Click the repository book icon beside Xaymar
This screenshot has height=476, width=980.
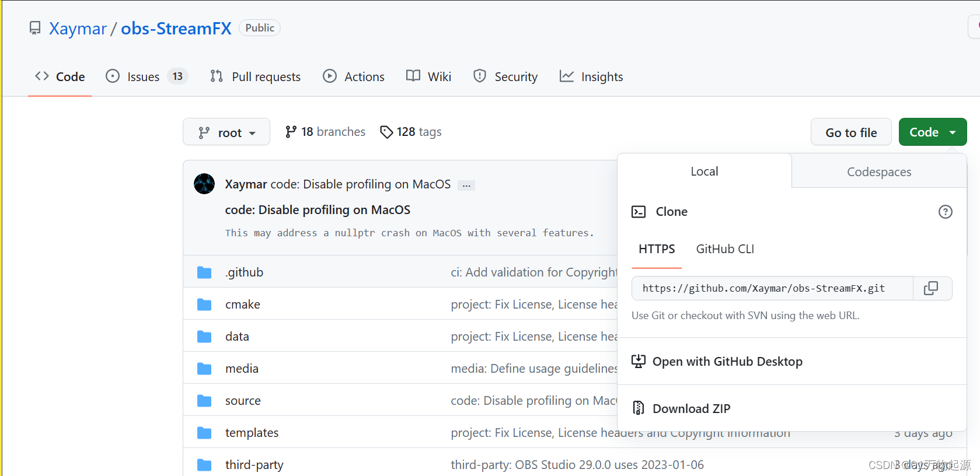(x=35, y=28)
